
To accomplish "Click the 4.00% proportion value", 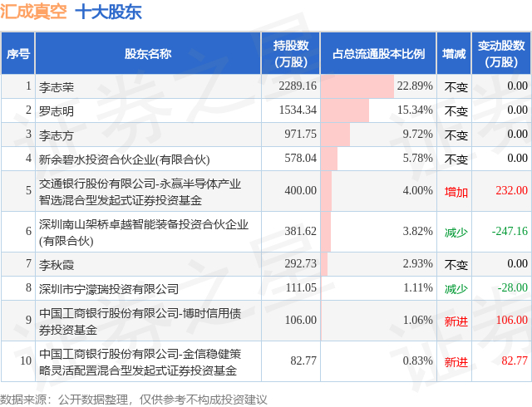I will (417, 190).
